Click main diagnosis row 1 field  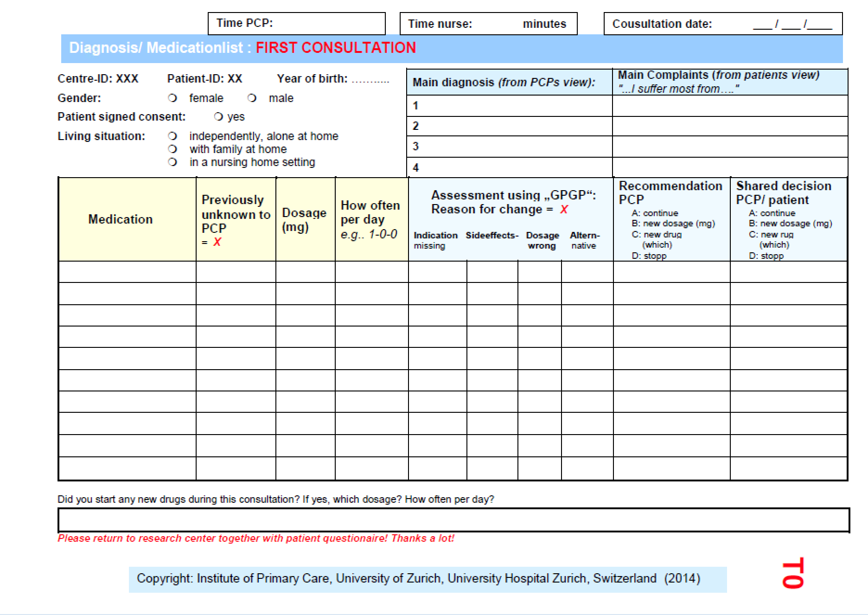[x=510, y=106]
